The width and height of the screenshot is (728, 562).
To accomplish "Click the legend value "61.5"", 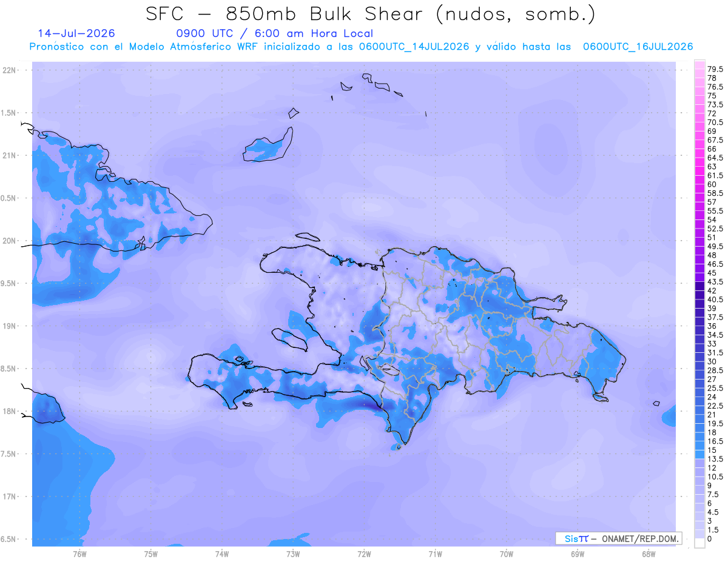I will [716, 175].
